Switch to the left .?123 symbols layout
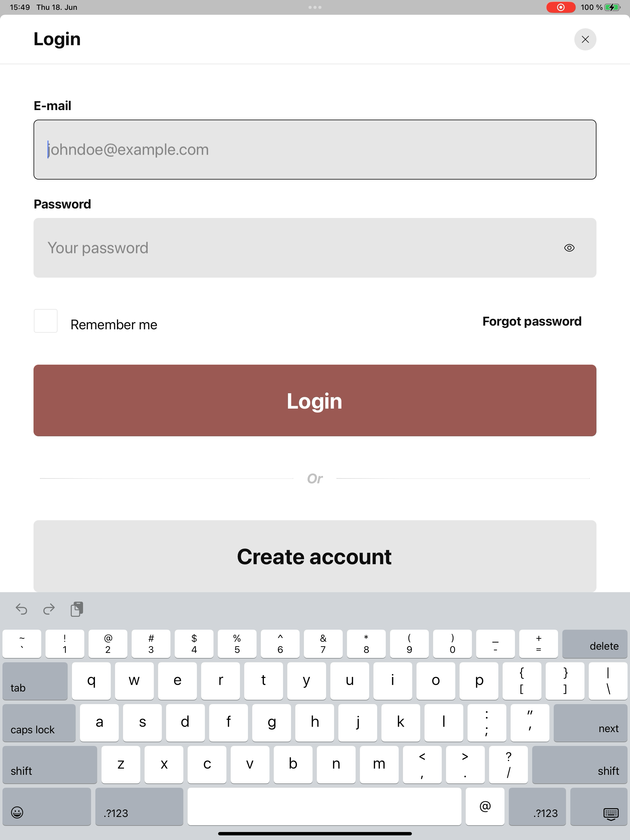The image size is (630, 840). 139,806
